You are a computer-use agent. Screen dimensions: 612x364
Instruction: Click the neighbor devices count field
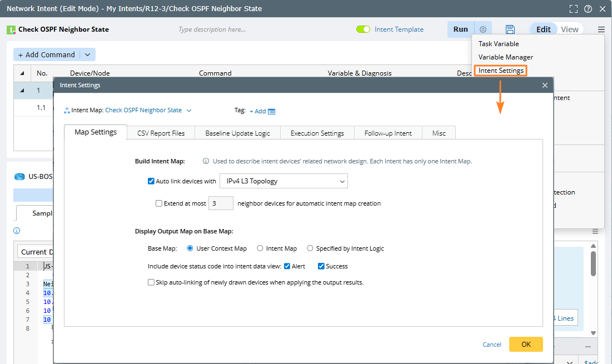pyautogui.click(x=221, y=203)
